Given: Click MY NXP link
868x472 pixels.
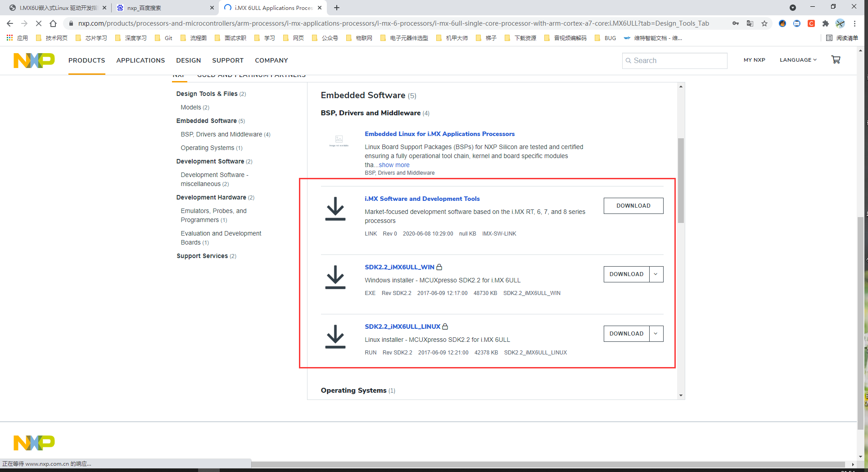Looking at the screenshot, I should click(x=755, y=60).
